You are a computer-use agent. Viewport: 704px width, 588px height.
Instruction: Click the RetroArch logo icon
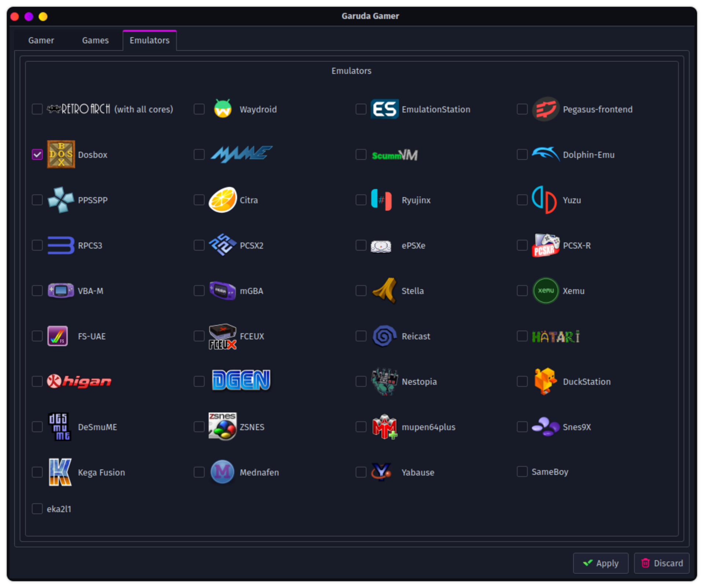78,109
